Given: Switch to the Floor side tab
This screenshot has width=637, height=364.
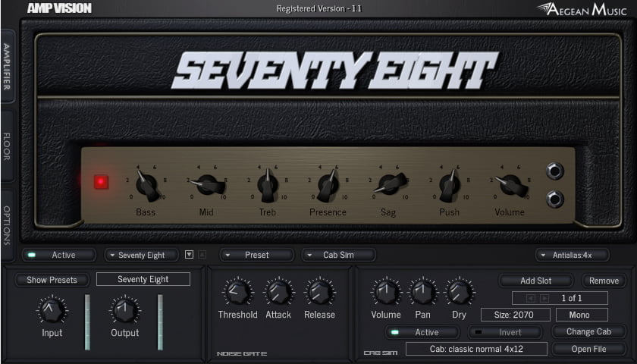Looking at the screenshot, I should coord(7,146).
